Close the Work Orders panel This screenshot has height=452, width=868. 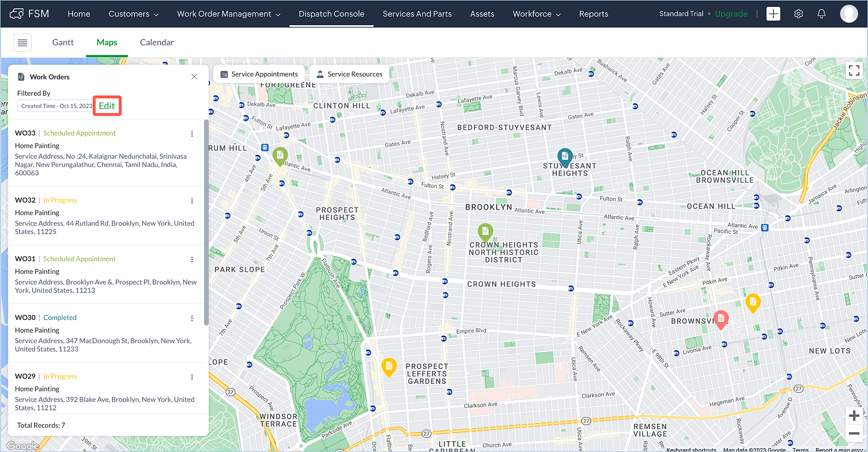click(194, 77)
